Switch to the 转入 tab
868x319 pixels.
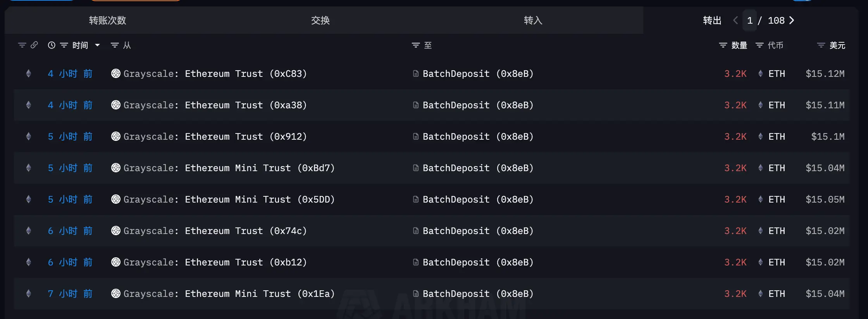tap(533, 20)
